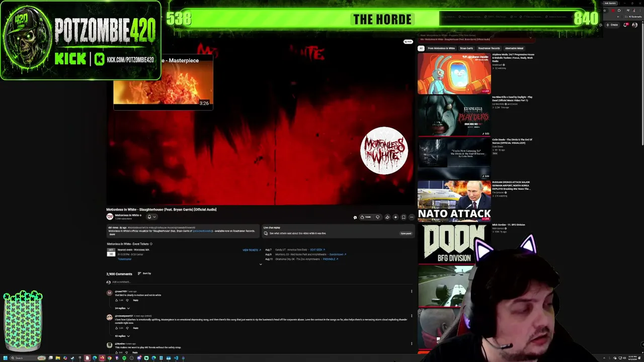The width and height of the screenshot is (644, 362).
Task: Open the Event Tickets info icon
Action: (x=151, y=244)
